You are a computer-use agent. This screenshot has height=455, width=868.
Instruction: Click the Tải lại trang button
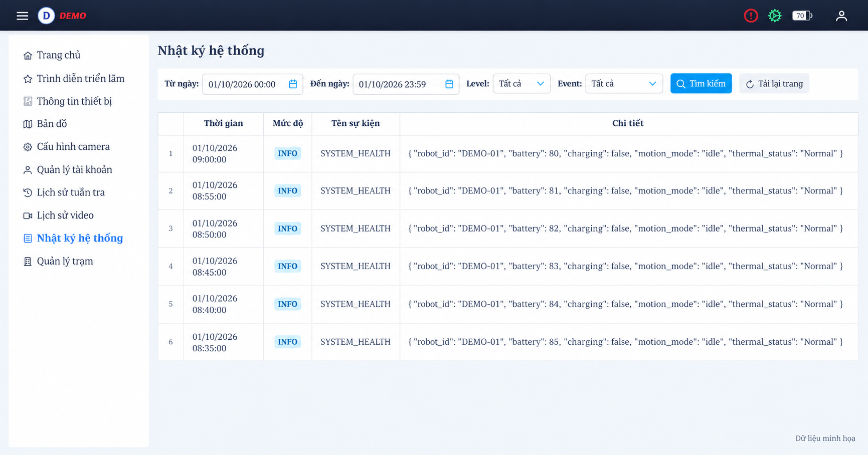coord(774,84)
